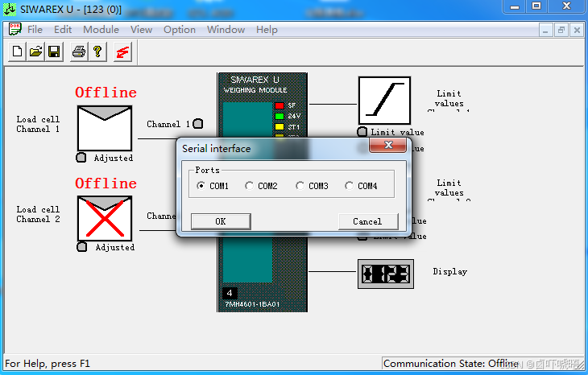Click the Adjusted indicator under Channel 2

coord(81,247)
